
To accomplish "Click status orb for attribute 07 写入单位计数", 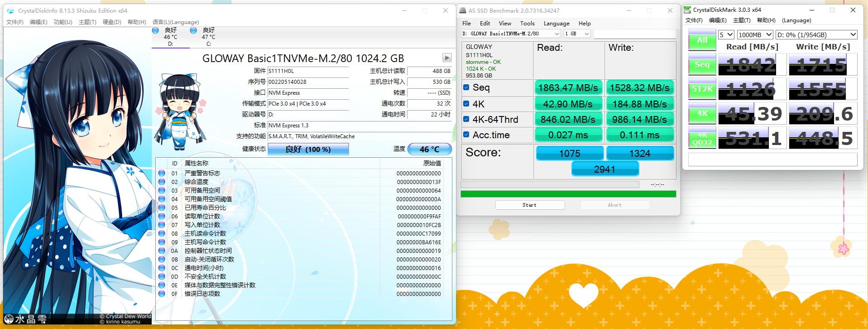I will (x=162, y=225).
